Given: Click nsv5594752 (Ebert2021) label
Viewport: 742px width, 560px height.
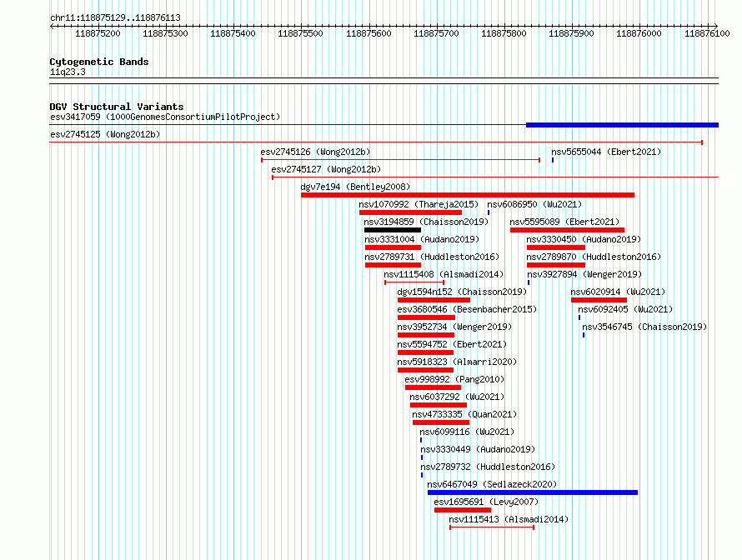Looking at the screenshot, I should click(452, 344).
